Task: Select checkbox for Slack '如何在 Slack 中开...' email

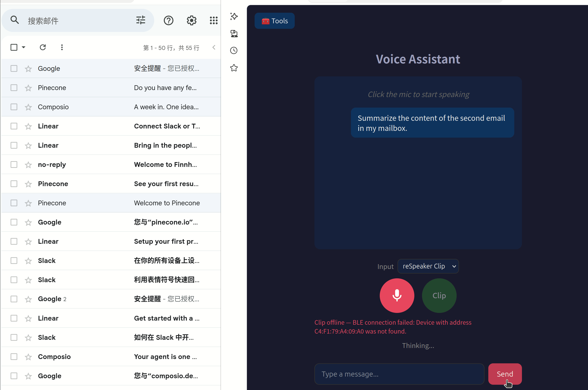Action: click(14, 337)
